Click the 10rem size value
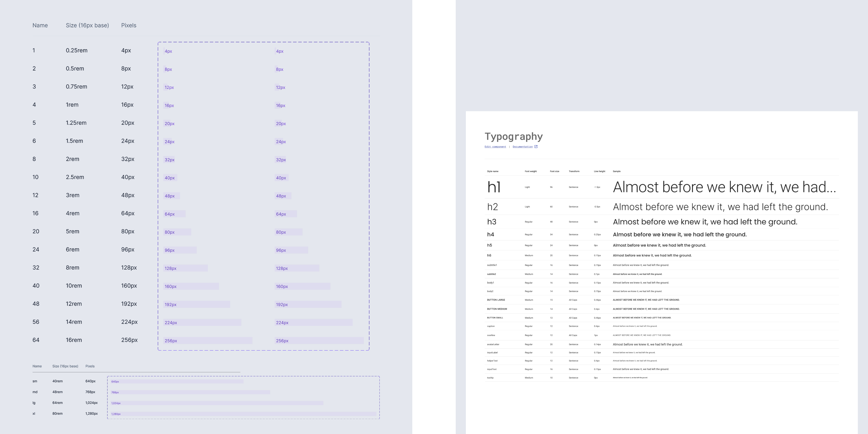 (x=74, y=286)
